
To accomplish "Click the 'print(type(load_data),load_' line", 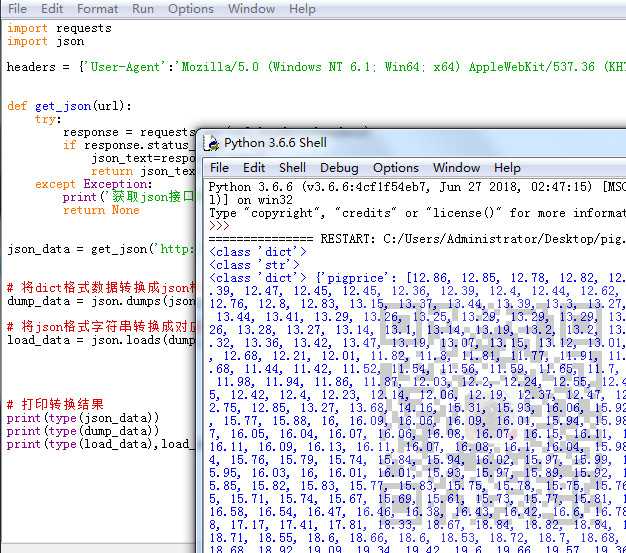I will [101, 444].
